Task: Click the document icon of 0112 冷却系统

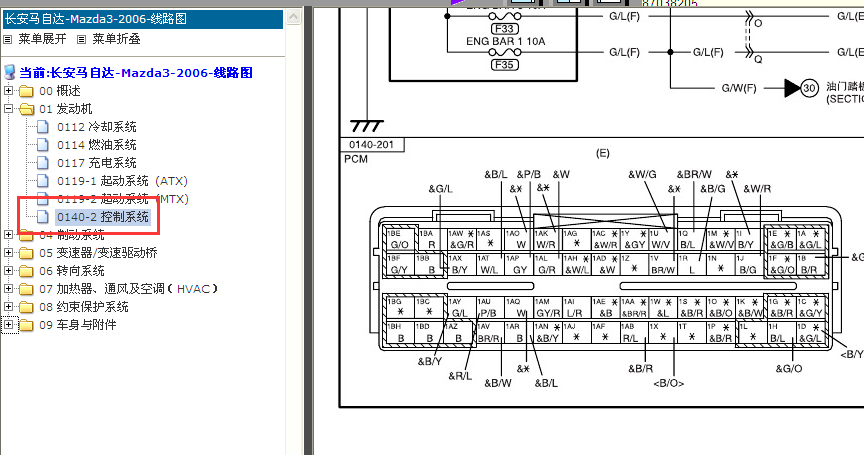Action: coord(43,127)
